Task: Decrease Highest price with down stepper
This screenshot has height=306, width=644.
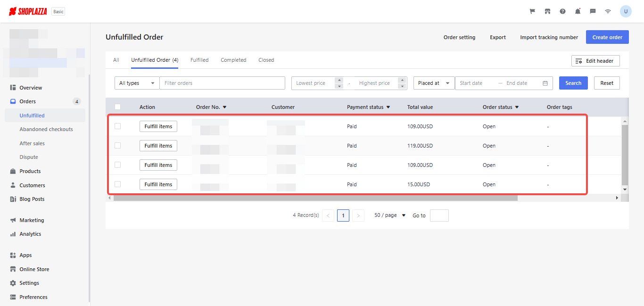Action: tap(402, 86)
